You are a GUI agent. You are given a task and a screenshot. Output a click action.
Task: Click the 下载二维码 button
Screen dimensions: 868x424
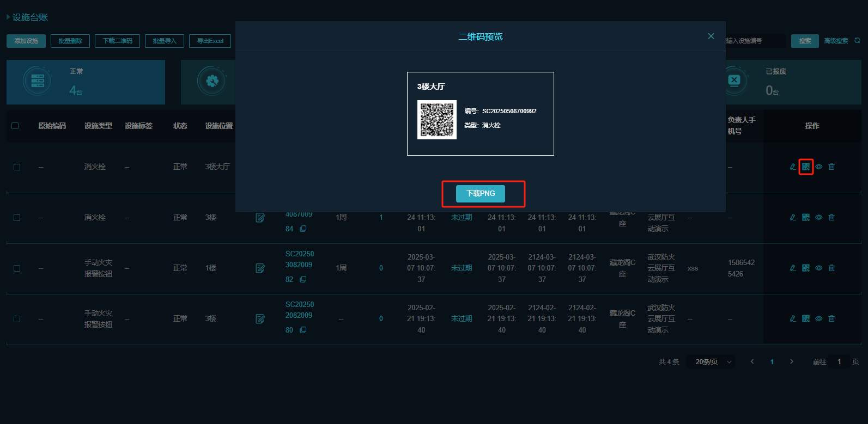click(x=118, y=41)
